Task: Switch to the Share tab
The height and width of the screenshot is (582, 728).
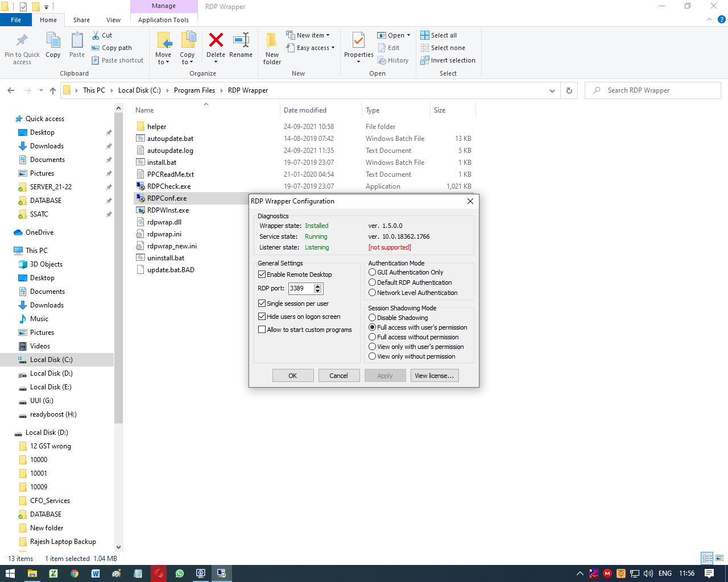Action: 81,20
